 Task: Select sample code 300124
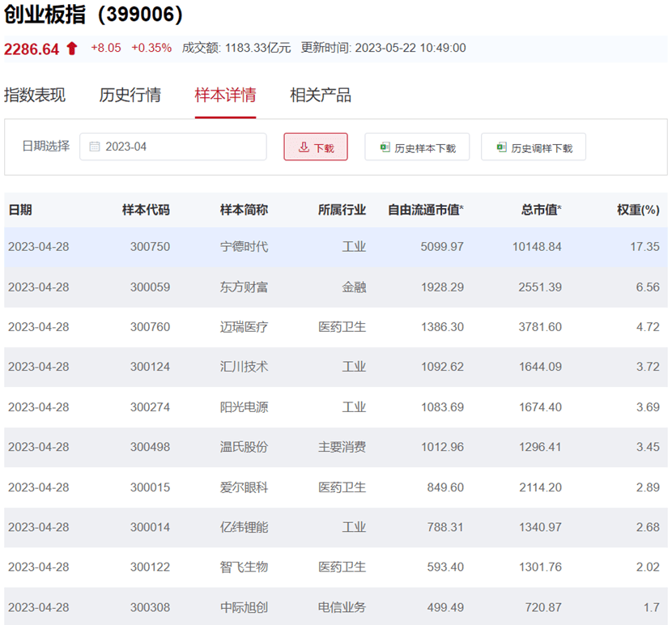150,367
